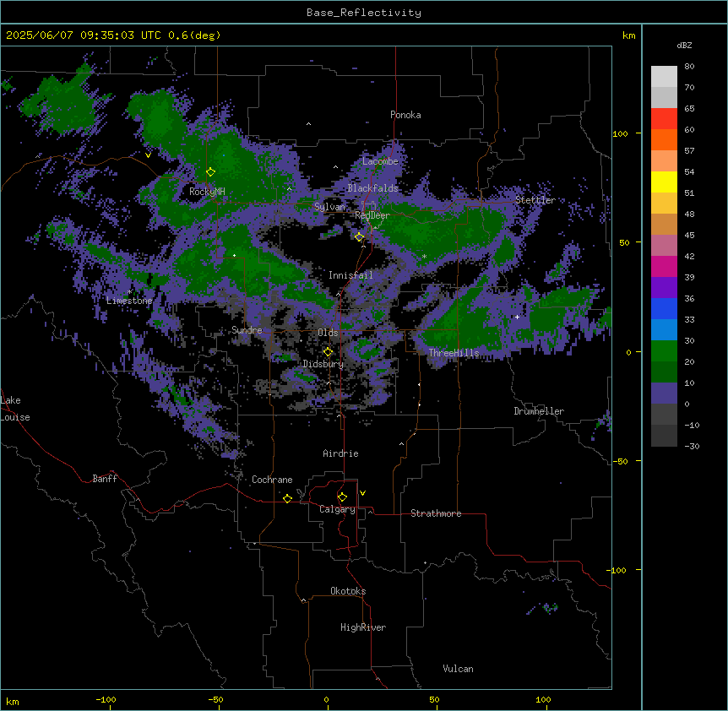This screenshot has width=728, height=711.
Task: Select the 45 value in the dBZ legend
Action: (x=689, y=236)
